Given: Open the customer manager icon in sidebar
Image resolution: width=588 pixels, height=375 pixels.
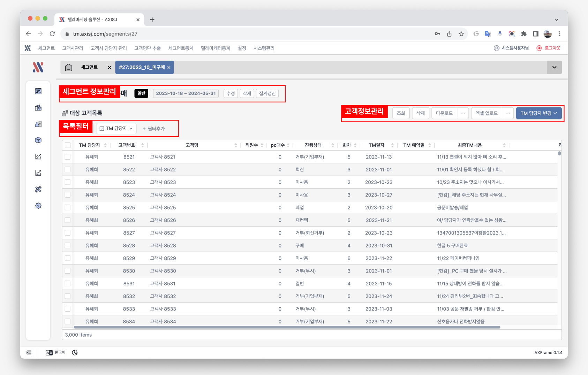Looking at the screenshot, I should 38,124.
